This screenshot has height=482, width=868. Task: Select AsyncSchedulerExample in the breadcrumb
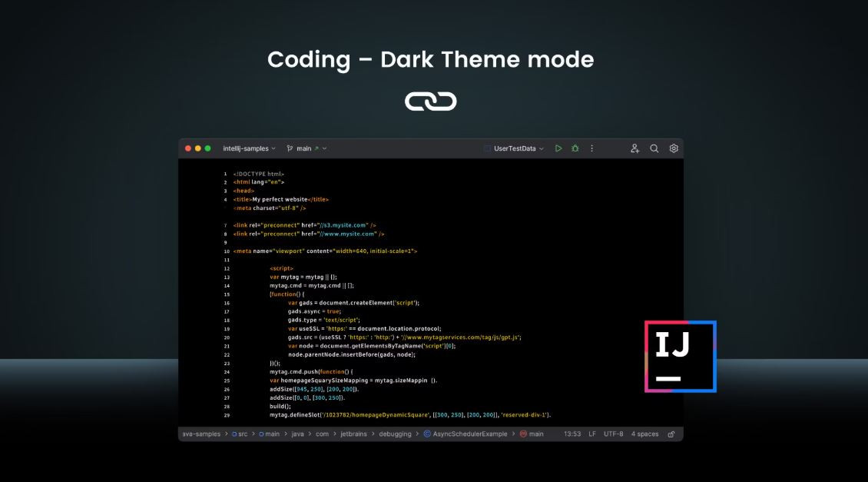pyautogui.click(x=465, y=434)
